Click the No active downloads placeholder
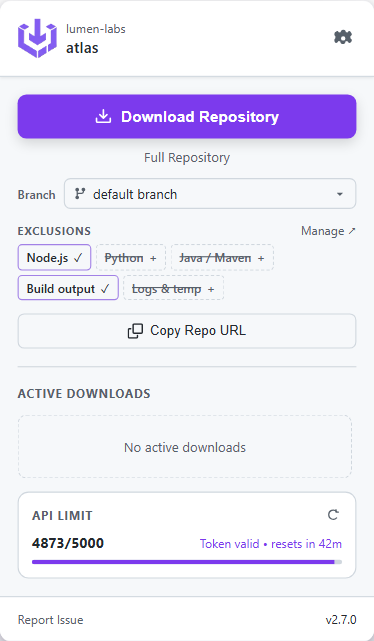 click(185, 447)
